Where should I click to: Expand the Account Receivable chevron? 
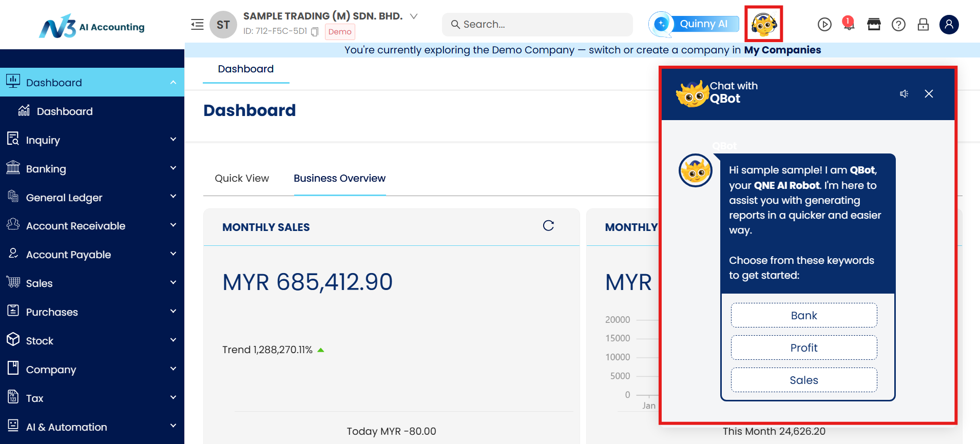coord(173,225)
